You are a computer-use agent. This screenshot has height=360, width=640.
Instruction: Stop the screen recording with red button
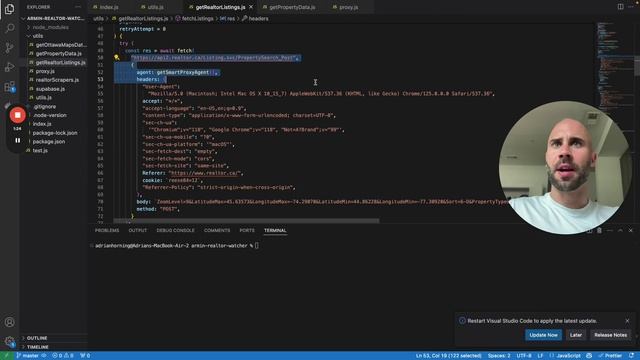(18, 115)
